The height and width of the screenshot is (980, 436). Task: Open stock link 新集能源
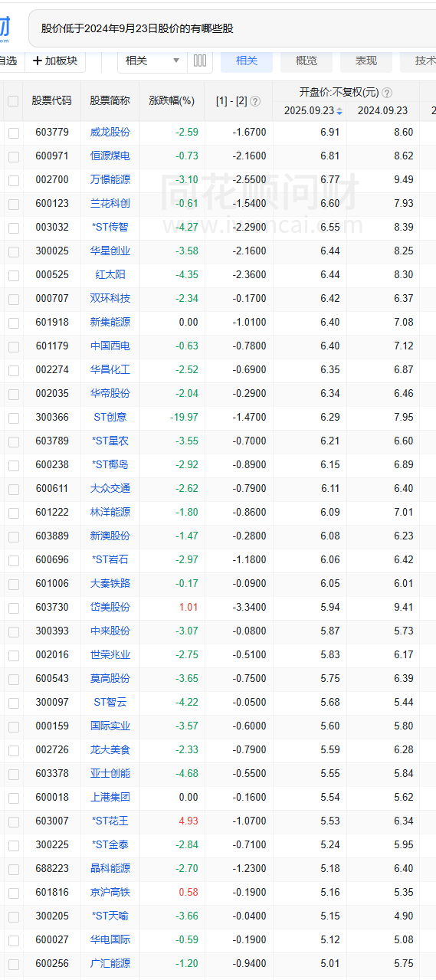110,323
